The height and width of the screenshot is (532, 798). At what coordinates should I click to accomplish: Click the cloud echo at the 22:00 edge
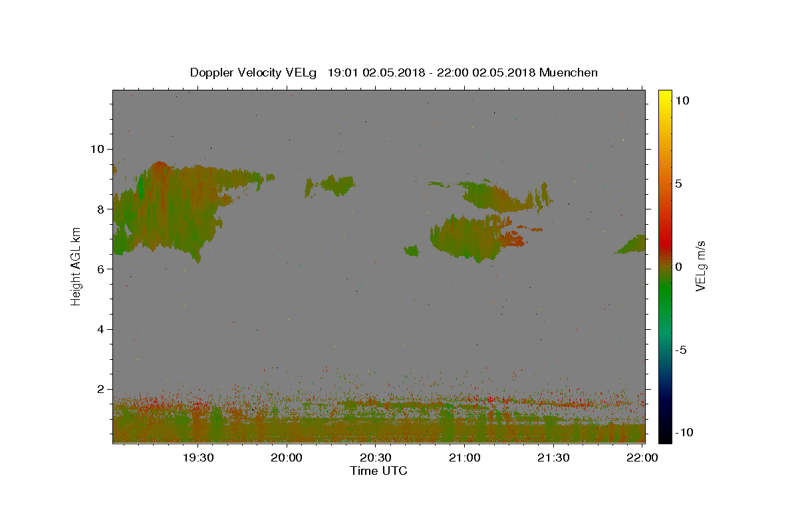point(630,245)
